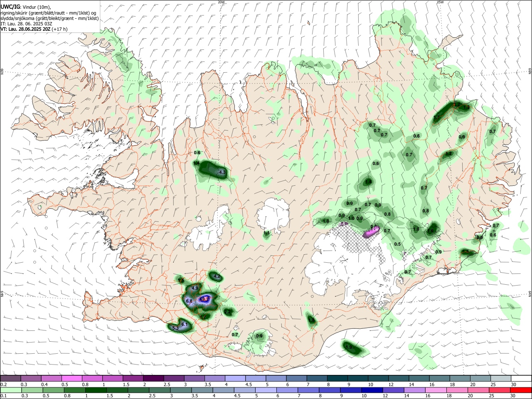Pick snow legend swatch between 4 and 4.5

235,378
